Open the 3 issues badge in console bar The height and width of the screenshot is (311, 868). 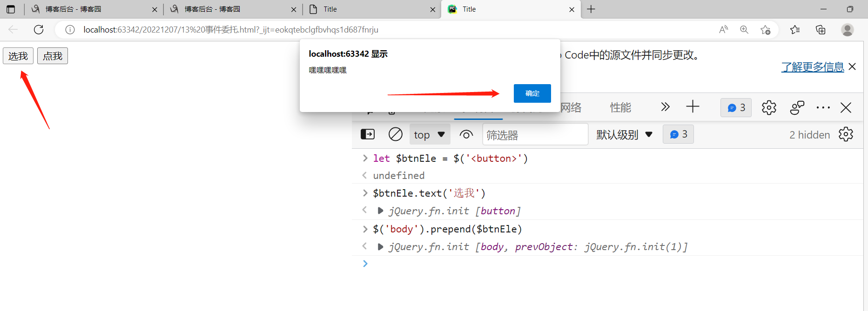pos(678,134)
